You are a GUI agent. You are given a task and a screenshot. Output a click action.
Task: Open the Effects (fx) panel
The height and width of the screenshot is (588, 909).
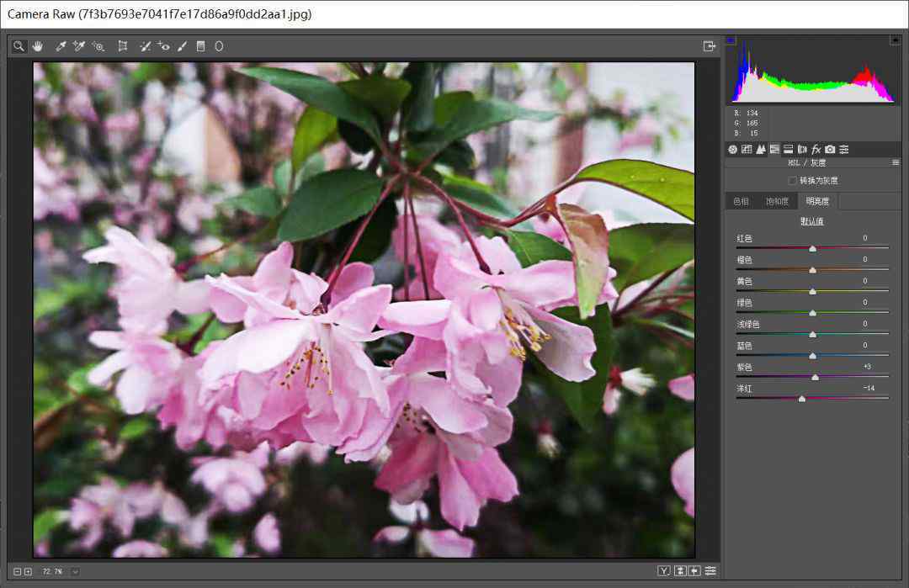tap(816, 149)
